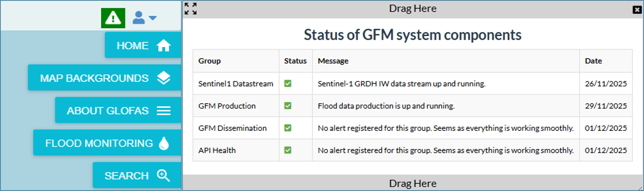Click the magnifier icon on Search

pyautogui.click(x=163, y=175)
